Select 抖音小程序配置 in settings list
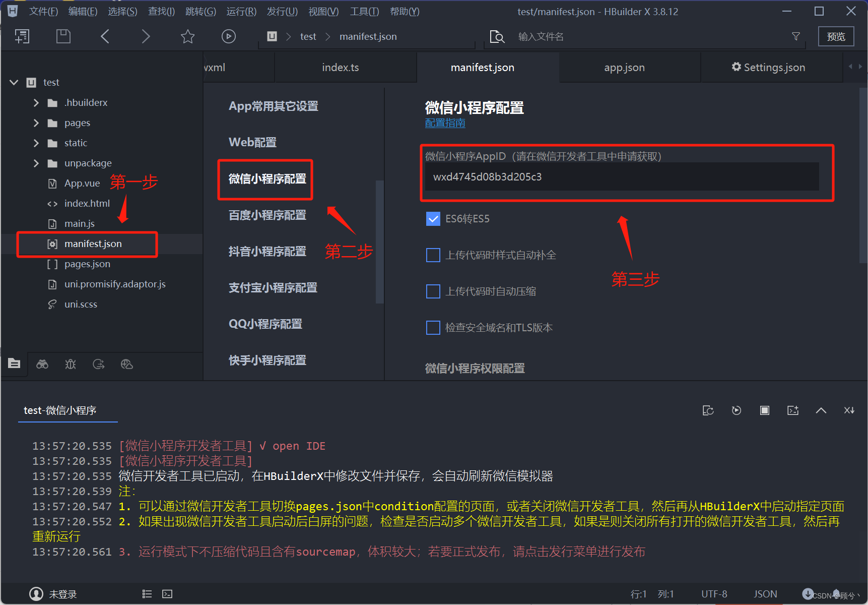The width and height of the screenshot is (868, 605). pyautogui.click(x=267, y=252)
